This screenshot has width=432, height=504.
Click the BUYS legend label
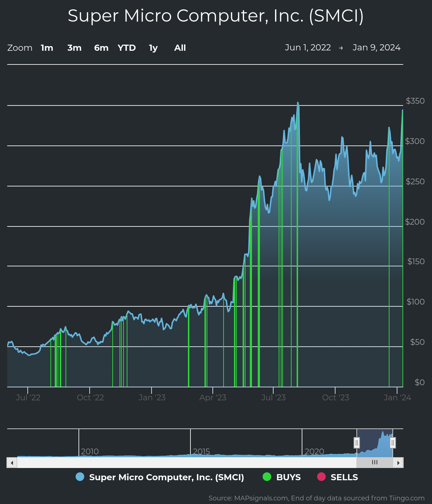pyautogui.click(x=288, y=477)
